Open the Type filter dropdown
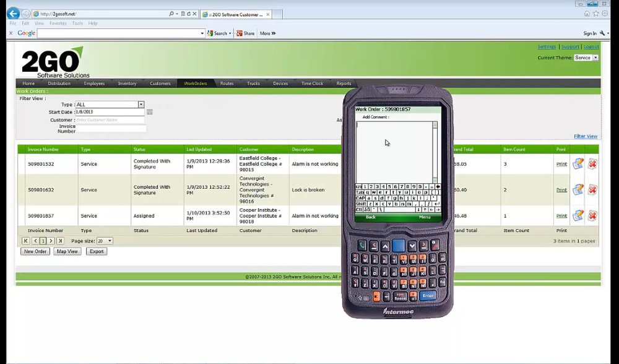Image resolution: width=619 pixels, height=364 pixels. 141,105
